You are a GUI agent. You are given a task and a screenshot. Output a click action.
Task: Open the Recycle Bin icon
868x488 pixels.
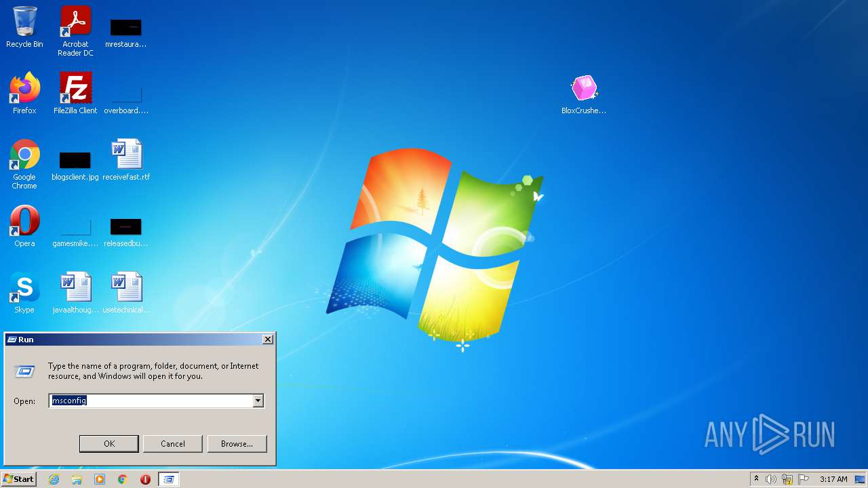(24, 27)
